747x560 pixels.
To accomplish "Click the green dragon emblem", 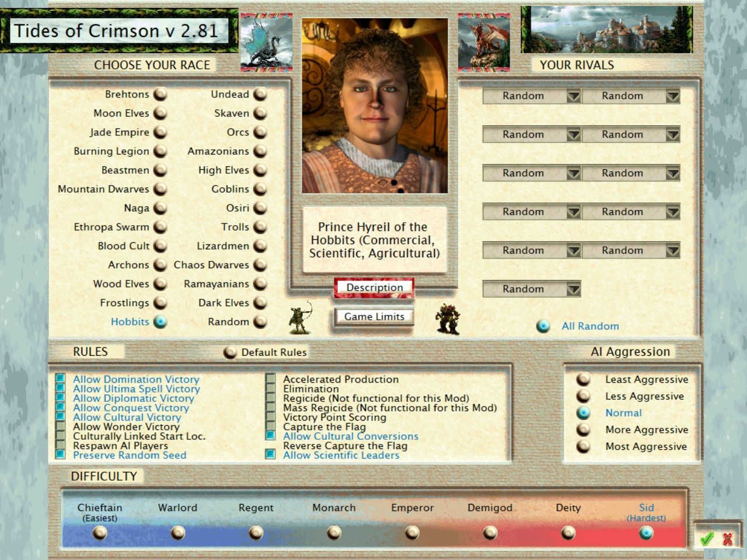I will tap(264, 42).
